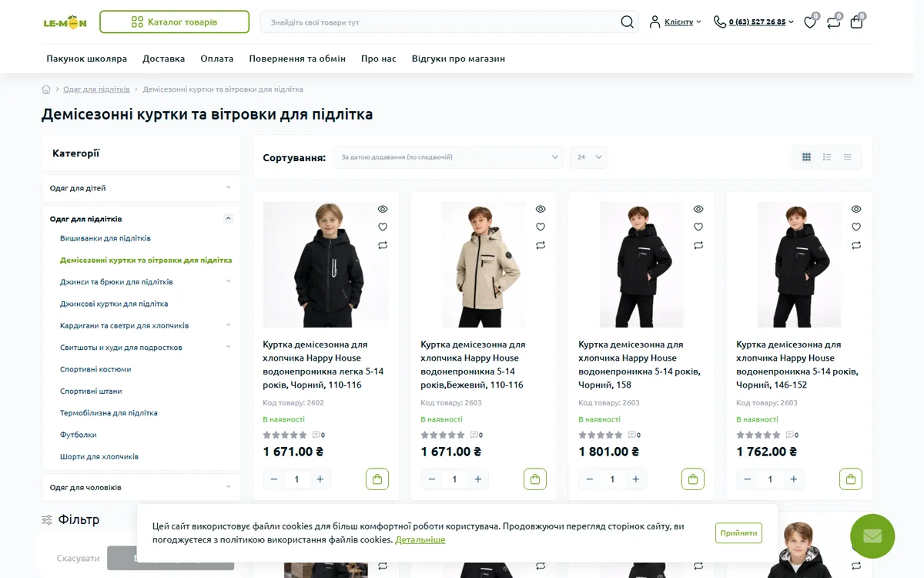Click Детальніше cookie policy link
The image size is (924, 578).
(420, 539)
